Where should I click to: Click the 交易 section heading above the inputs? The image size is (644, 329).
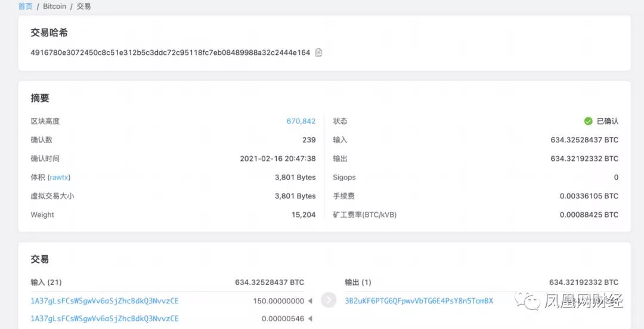tap(40, 259)
